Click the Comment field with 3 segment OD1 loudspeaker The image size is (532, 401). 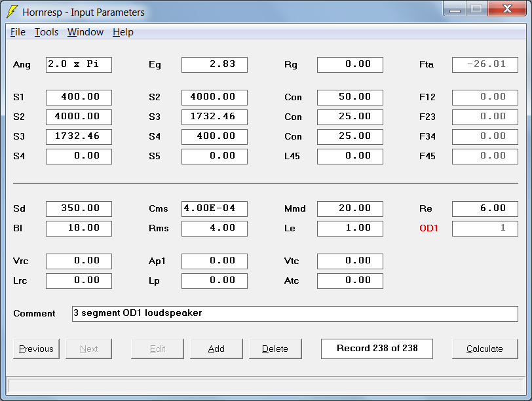pyautogui.click(x=295, y=313)
